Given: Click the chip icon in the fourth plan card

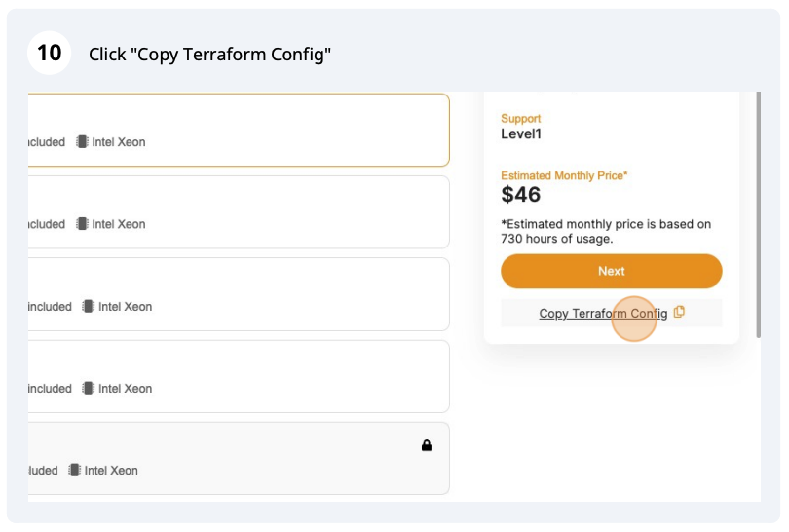Looking at the screenshot, I should (x=89, y=388).
